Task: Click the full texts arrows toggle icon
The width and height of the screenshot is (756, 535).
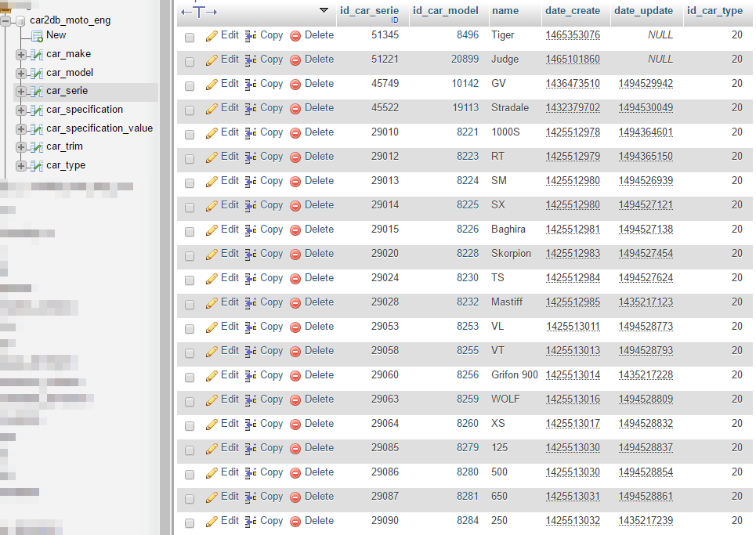Action: pyautogui.click(x=199, y=12)
